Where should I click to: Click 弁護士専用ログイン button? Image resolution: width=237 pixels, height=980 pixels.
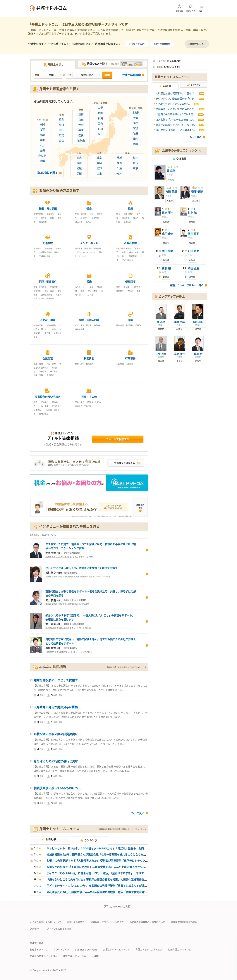[x=197, y=44]
